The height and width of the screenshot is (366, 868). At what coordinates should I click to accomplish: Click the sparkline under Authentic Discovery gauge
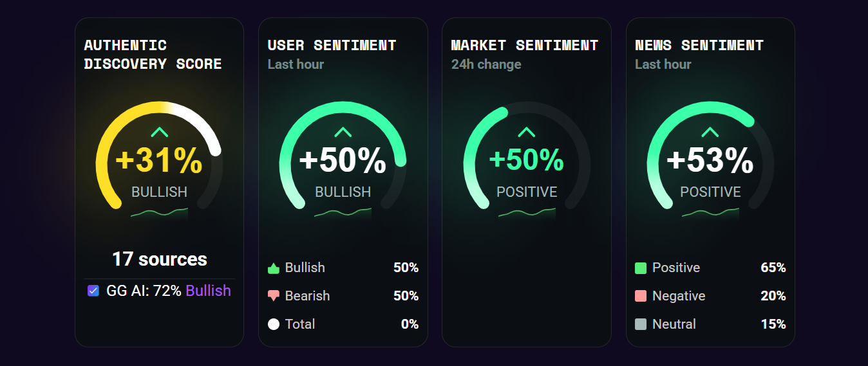159,213
